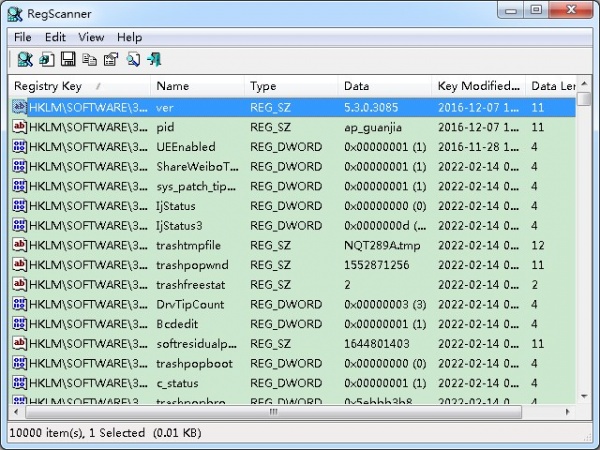
Task: Click the horizontal scrollbar thumb
Action: pos(273,412)
